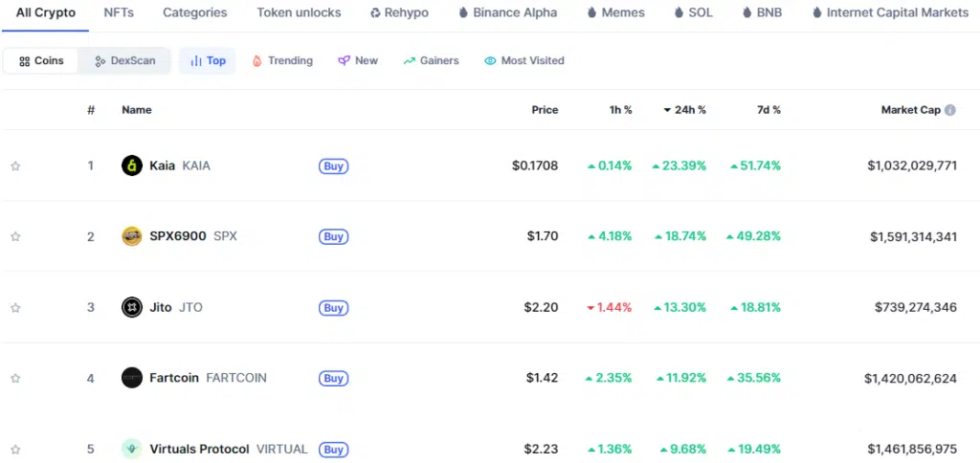Open the Most Visited list
Viewport: 980px width, 463px height.
[x=524, y=60]
